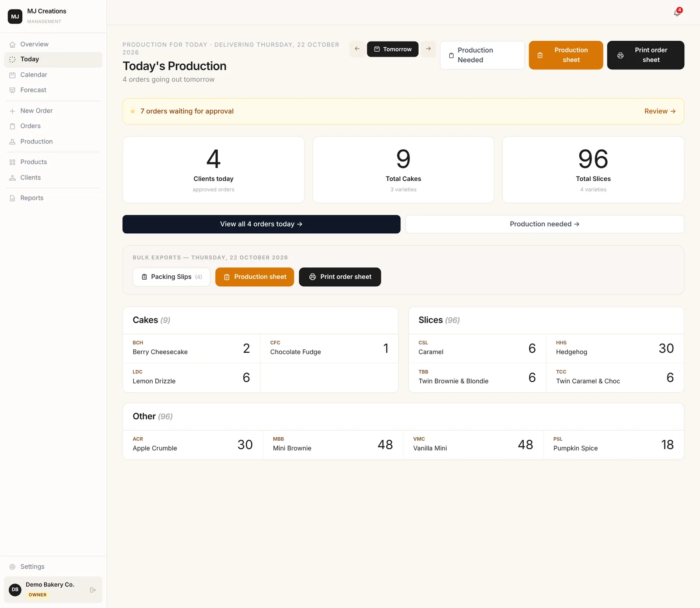Click the Production icon in sidebar
This screenshot has width=700, height=608.
[12, 142]
